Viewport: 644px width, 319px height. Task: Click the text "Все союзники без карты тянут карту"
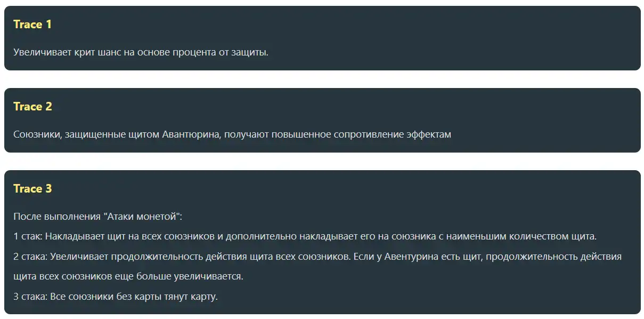133,297
